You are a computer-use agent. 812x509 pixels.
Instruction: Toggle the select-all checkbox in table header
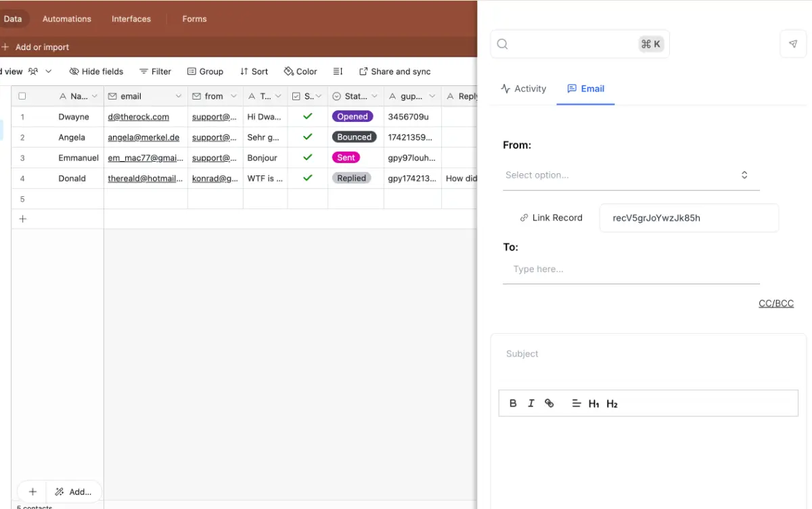click(22, 95)
